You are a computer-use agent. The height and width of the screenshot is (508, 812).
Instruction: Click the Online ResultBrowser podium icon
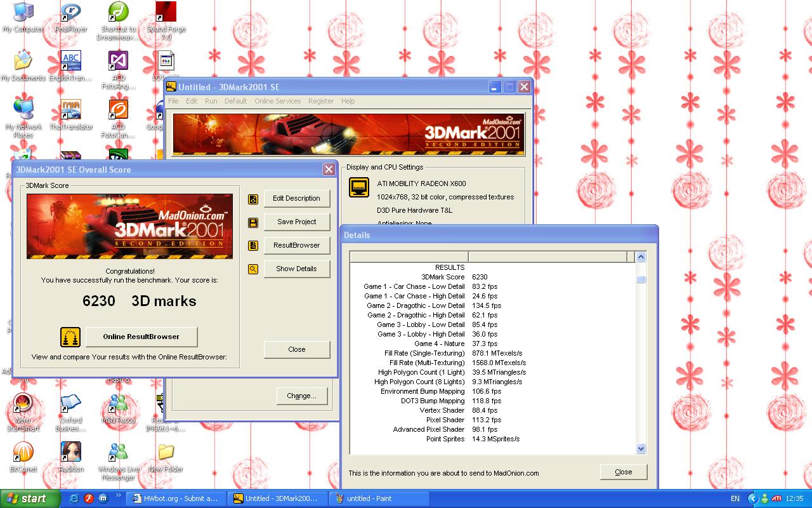[70, 337]
